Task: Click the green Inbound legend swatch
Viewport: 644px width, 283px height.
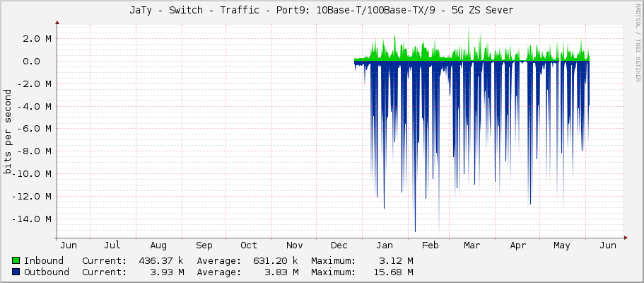Action: [x=16, y=260]
